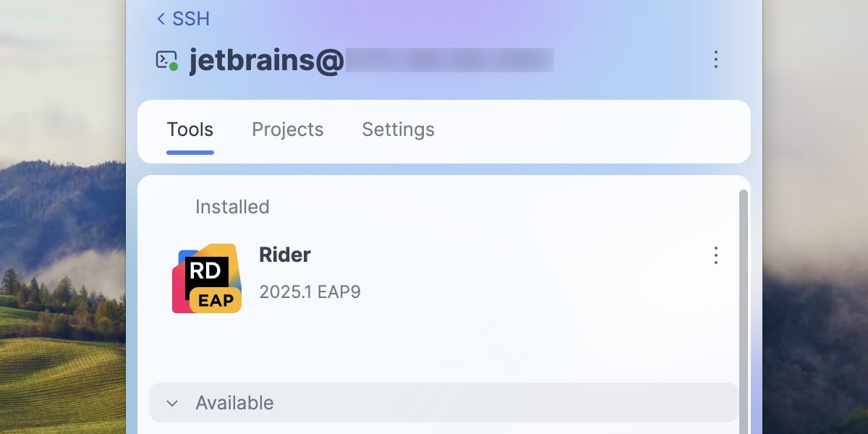The height and width of the screenshot is (434, 868).
Task: Open Rider's three-dot options menu
Action: click(715, 255)
